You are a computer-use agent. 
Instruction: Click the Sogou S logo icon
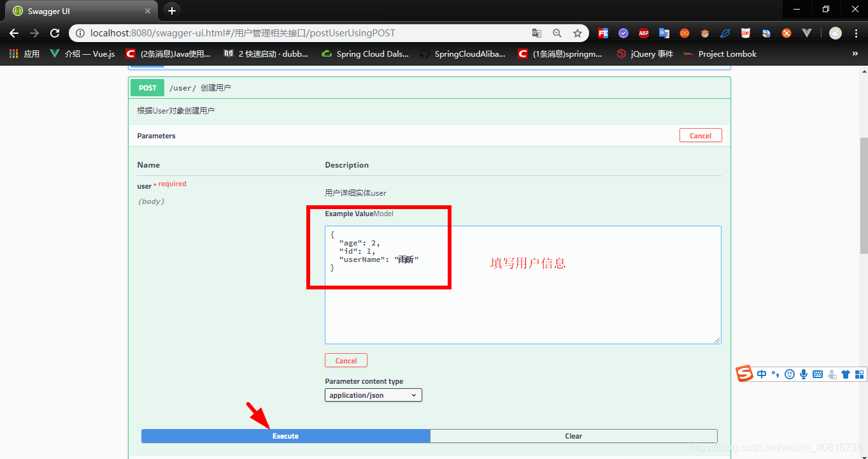point(744,374)
